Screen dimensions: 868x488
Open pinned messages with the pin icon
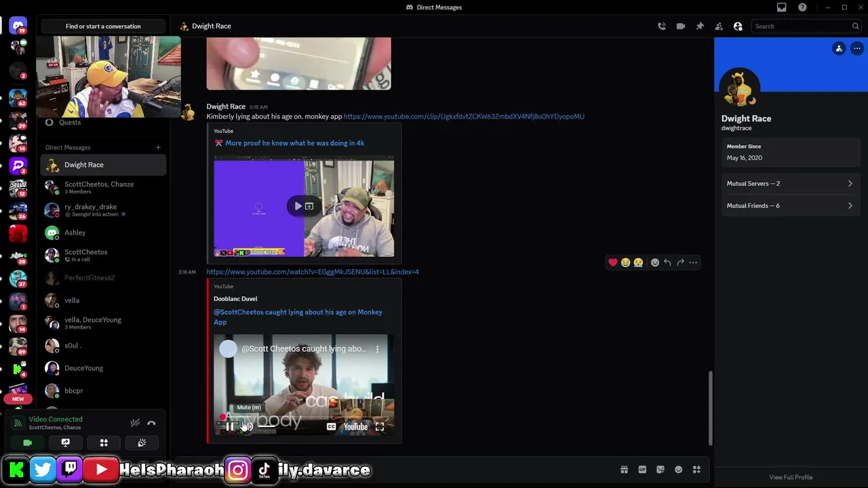(700, 26)
